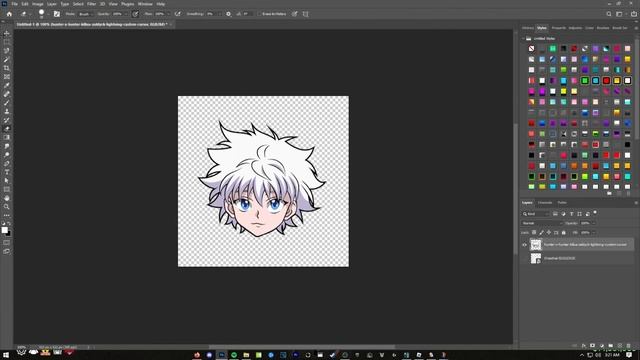
Task: Open the Window menu
Action: click(x=145, y=4)
